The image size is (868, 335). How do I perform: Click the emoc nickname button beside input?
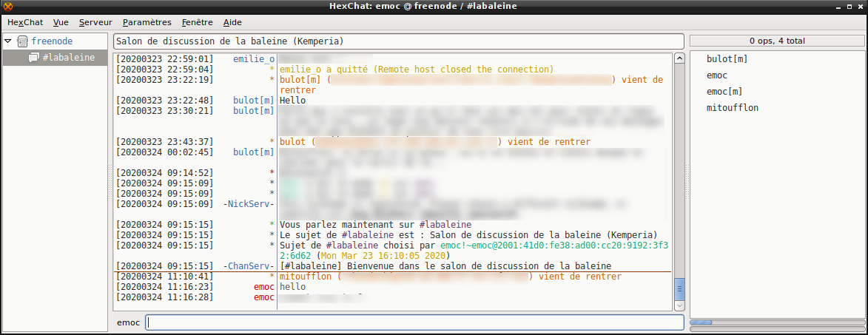(129, 323)
